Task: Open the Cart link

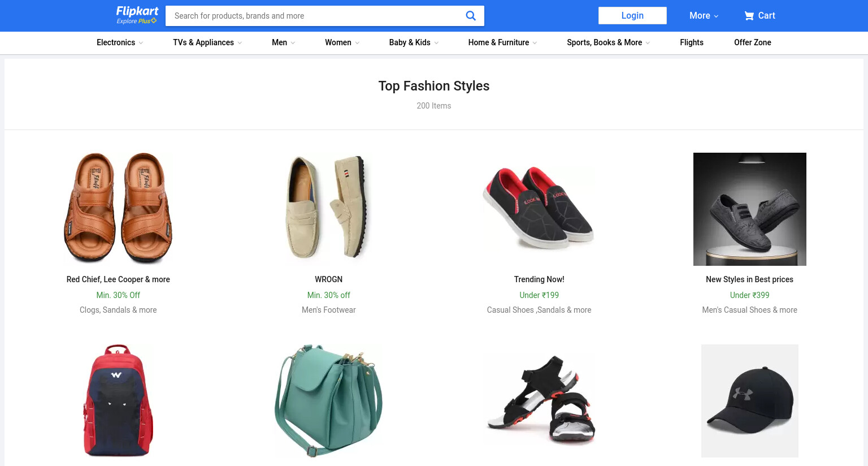Action: (x=759, y=16)
